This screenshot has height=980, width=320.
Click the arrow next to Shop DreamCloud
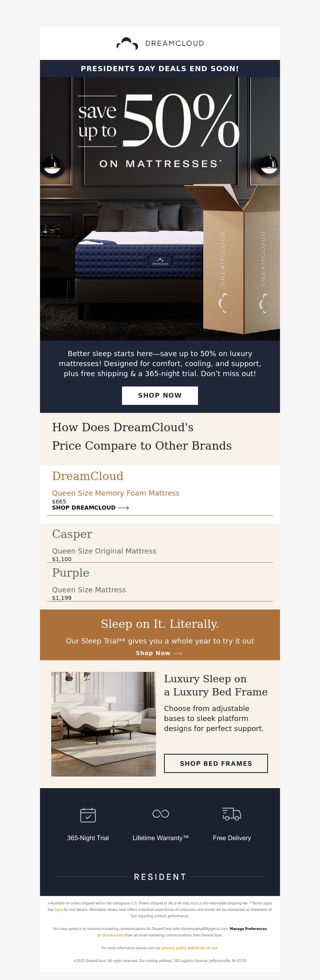point(123,508)
